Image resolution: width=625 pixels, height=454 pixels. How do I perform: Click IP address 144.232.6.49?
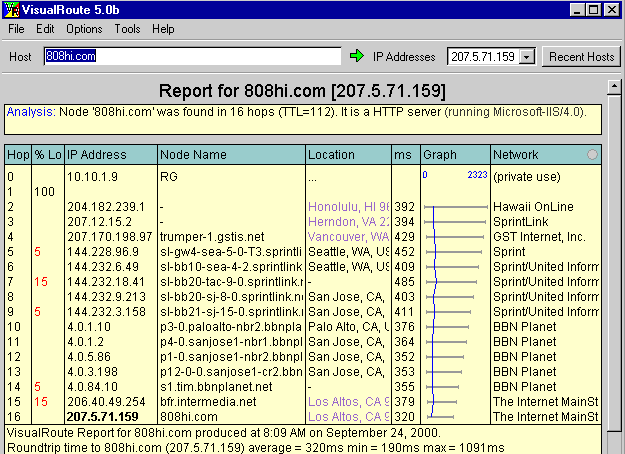(x=103, y=267)
